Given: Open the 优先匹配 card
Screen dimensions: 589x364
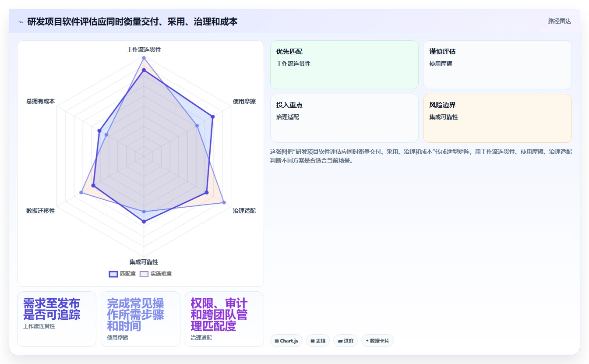Looking at the screenshot, I should (345, 65).
